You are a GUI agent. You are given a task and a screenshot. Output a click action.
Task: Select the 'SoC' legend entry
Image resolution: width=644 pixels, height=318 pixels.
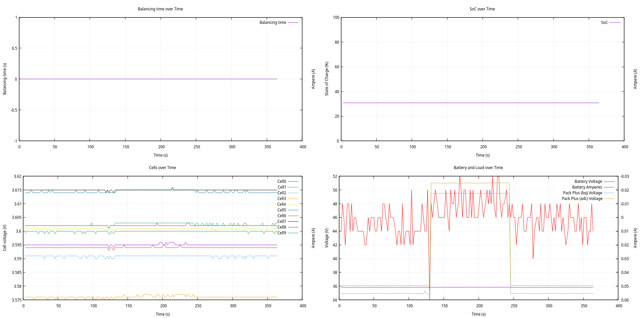pos(610,23)
